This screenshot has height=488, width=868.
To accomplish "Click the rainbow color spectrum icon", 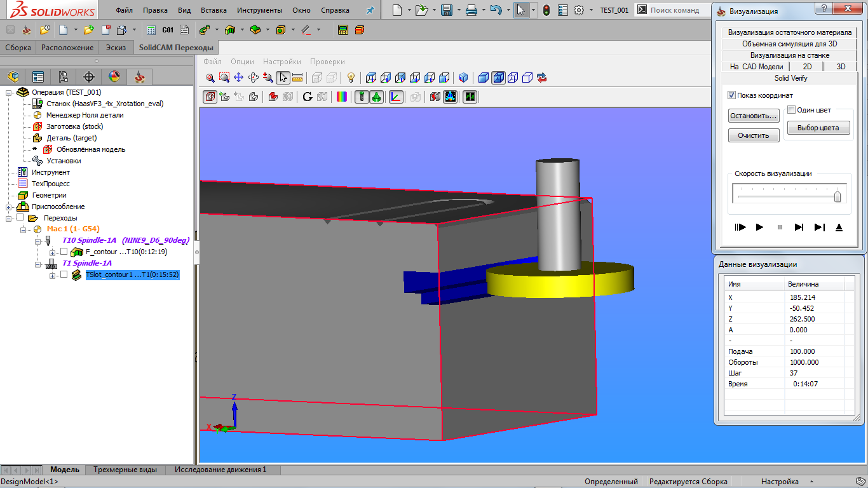I will pyautogui.click(x=342, y=97).
